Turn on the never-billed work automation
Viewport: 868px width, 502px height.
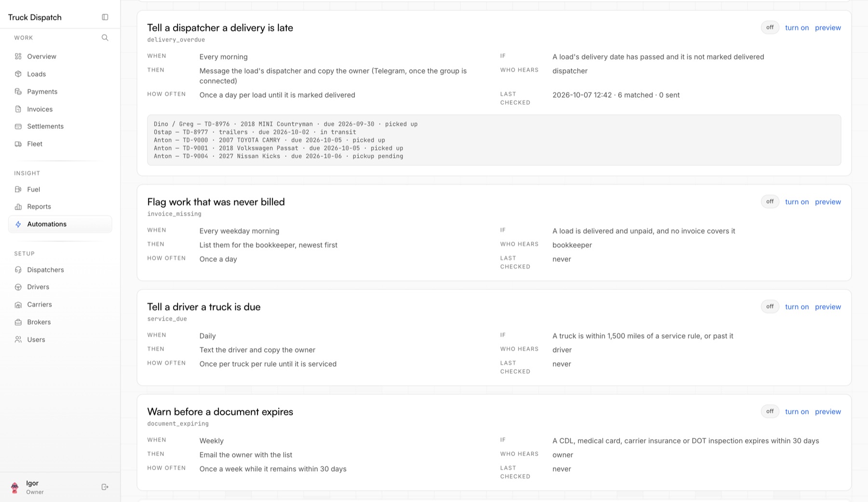797,202
